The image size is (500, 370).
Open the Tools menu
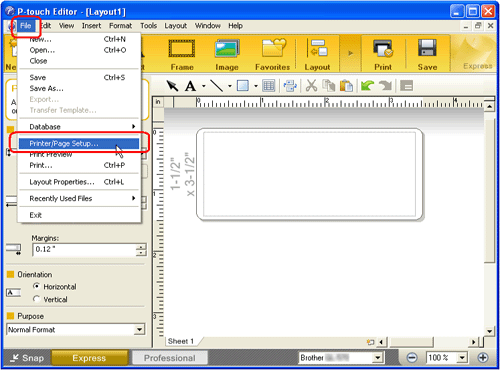[148, 26]
